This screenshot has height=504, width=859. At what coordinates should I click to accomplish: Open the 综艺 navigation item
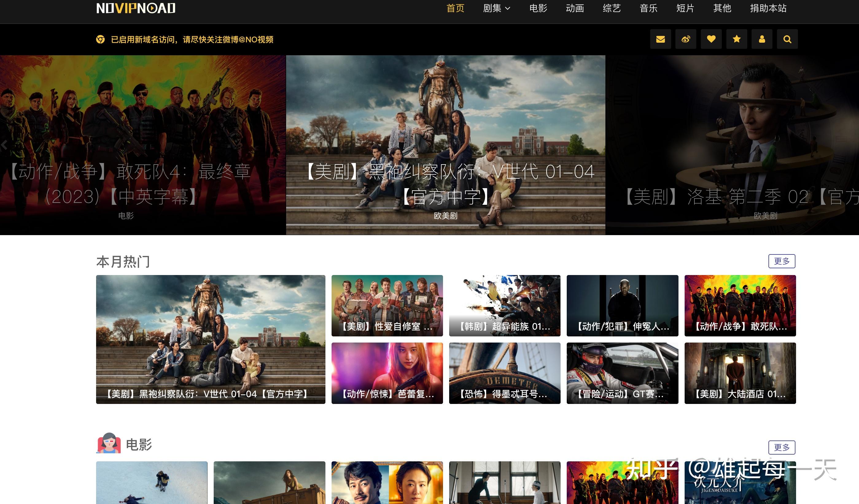[612, 8]
